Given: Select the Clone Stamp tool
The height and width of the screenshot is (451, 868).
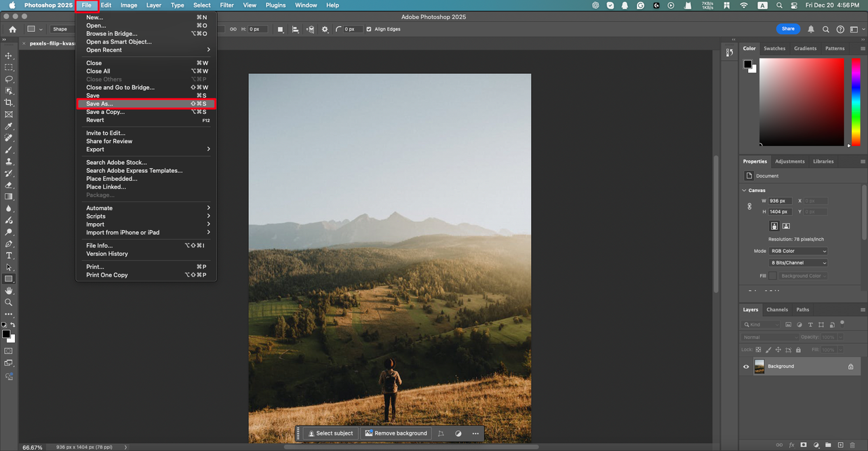Looking at the screenshot, I should coord(9,161).
